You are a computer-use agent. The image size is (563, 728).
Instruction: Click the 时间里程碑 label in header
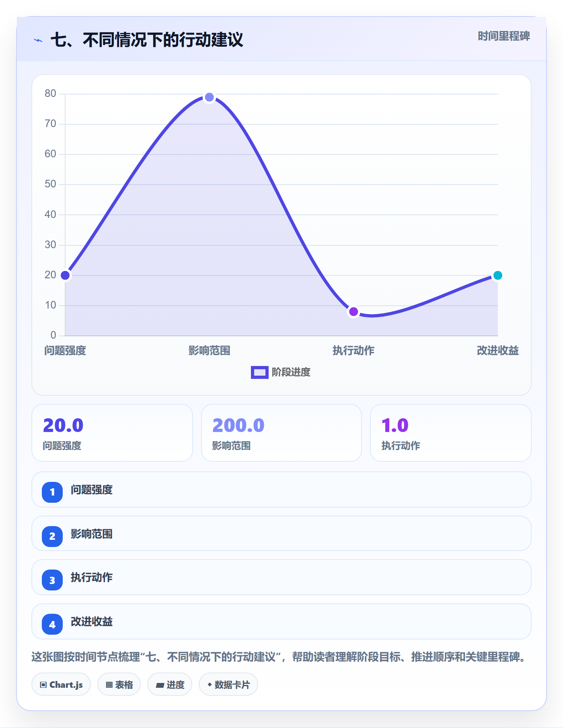(503, 36)
